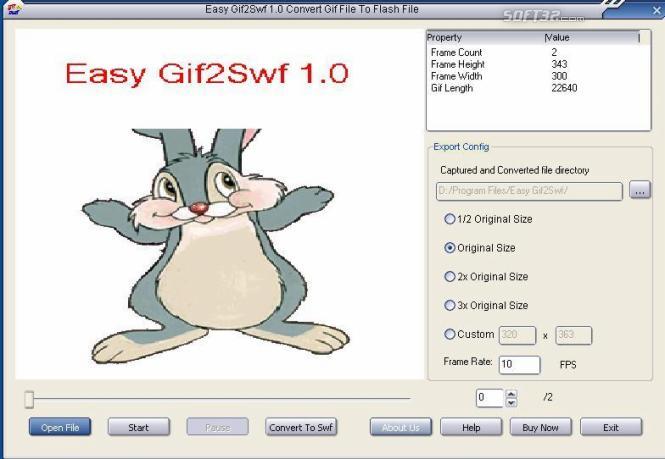This screenshot has width=665, height=459.
Task: Exit the application via Exit button
Action: [x=611, y=427]
